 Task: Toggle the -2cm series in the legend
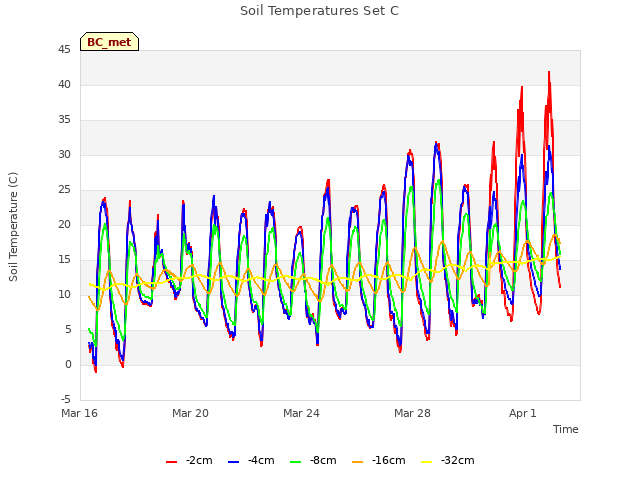[189, 460]
